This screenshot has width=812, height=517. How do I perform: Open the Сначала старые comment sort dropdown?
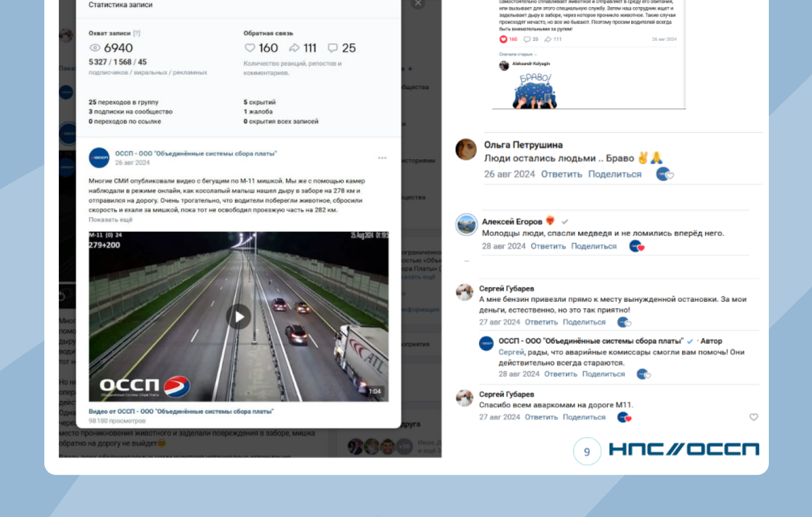518,54
